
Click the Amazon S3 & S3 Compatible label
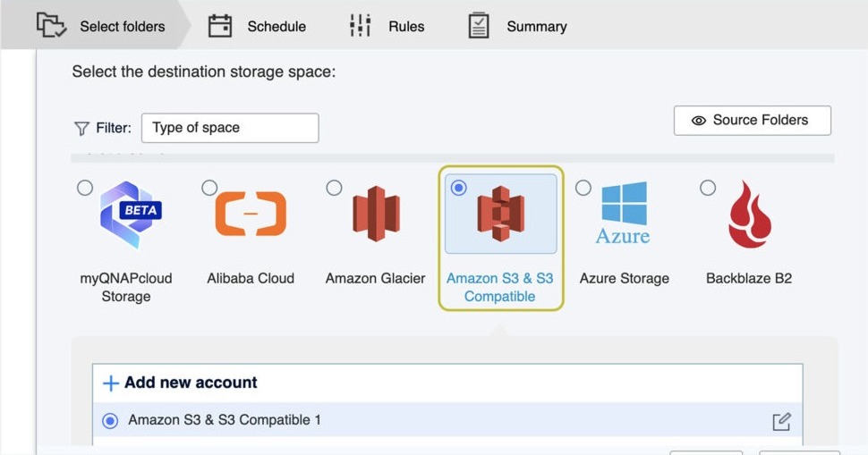pos(500,287)
